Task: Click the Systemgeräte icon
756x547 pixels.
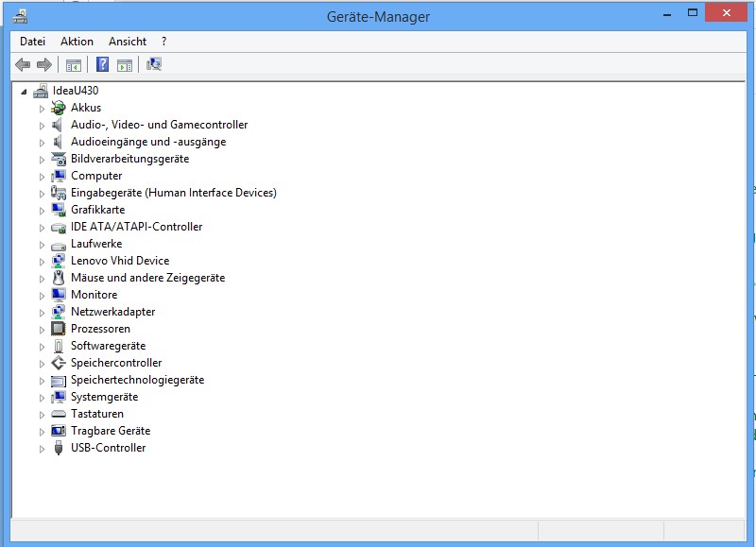Action: [x=59, y=397]
